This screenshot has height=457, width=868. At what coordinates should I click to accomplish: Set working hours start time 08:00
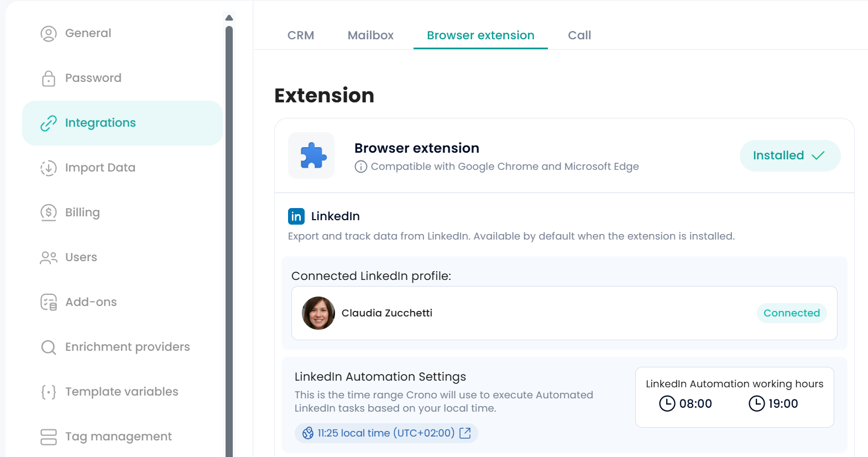coord(686,404)
